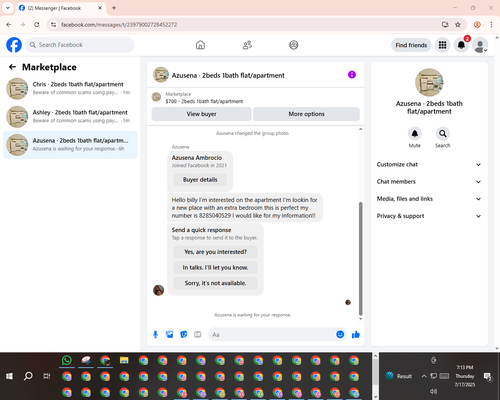This screenshot has height=400, width=500.
Task: Open the tab search dropdown arrow
Action: click(8, 8)
